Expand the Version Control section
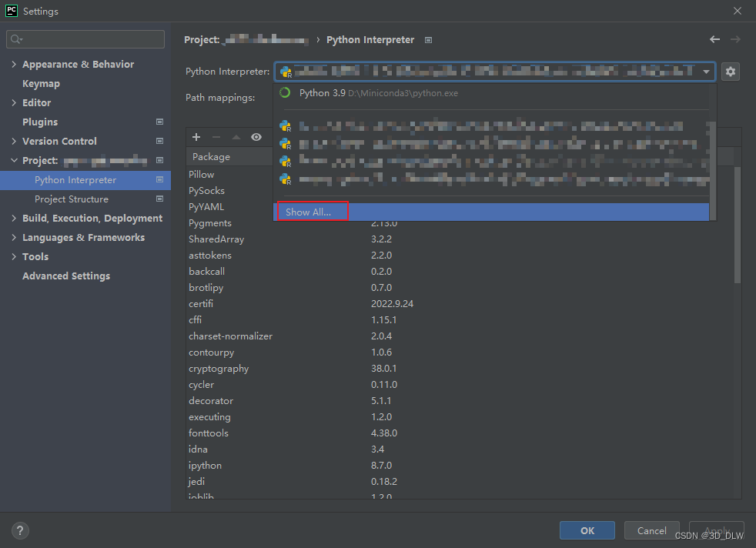This screenshot has width=756, height=548. pos(14,141)
